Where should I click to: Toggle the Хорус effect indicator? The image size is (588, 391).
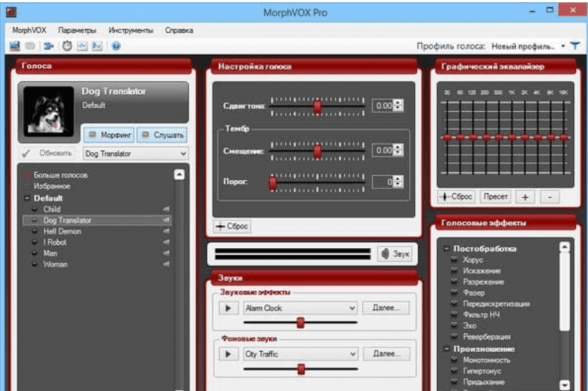tap(454, 260)
